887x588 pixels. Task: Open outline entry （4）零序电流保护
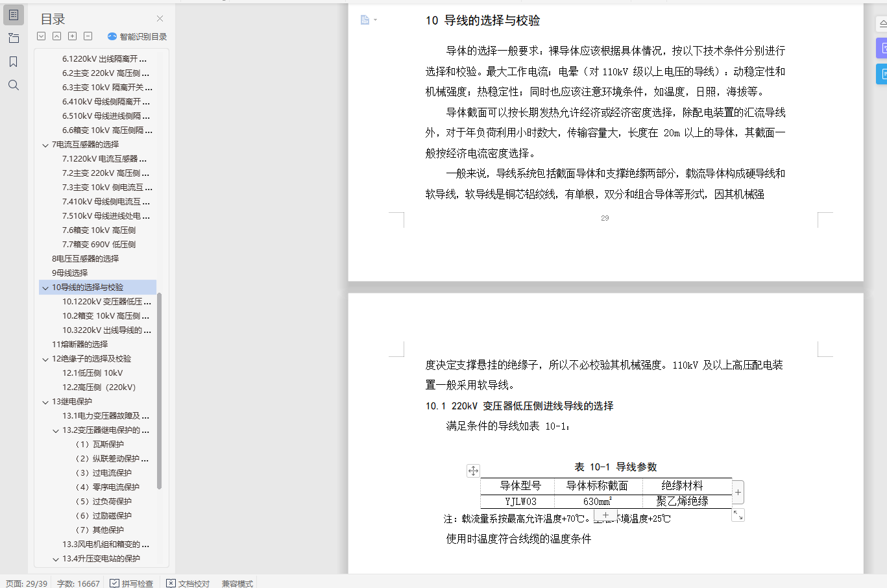pos(108,487)
